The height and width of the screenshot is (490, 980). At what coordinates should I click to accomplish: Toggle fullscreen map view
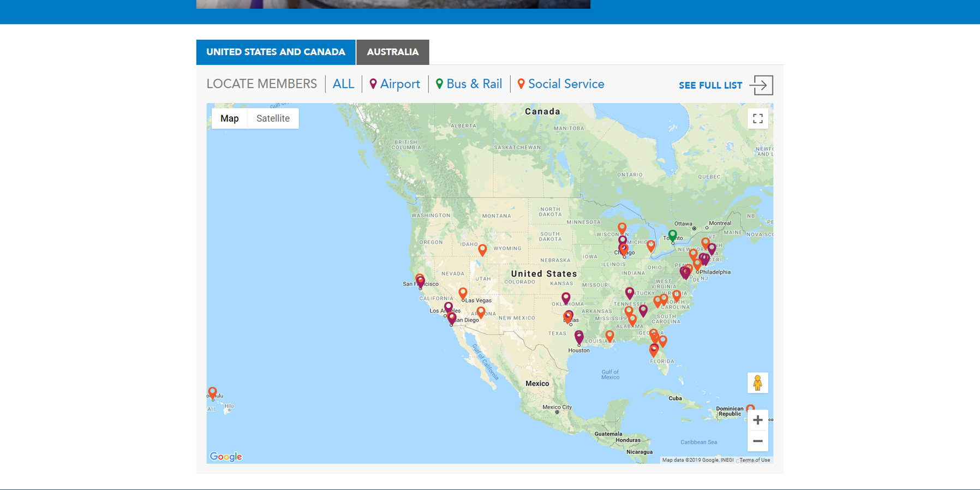757,118
